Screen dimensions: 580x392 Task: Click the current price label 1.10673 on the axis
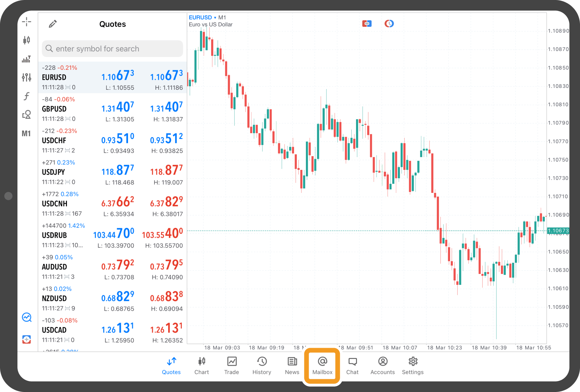(x=558, y=231)
